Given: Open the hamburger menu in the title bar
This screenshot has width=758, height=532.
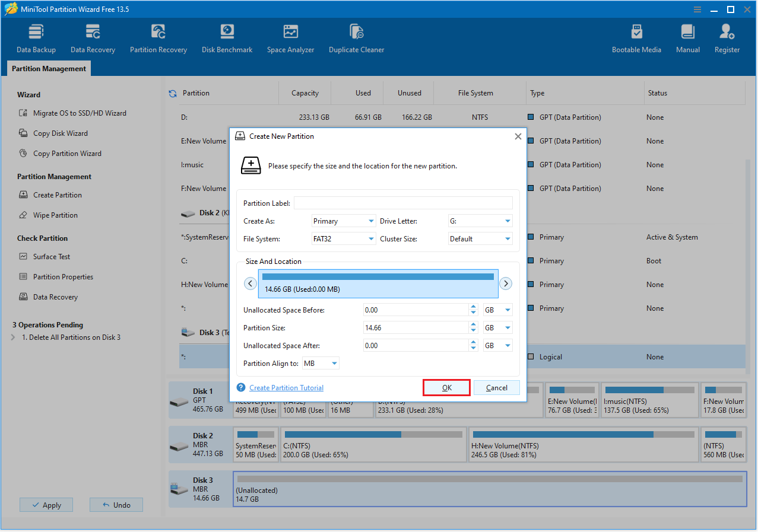Looking at the screenshot, I should (x=696, y=9).
